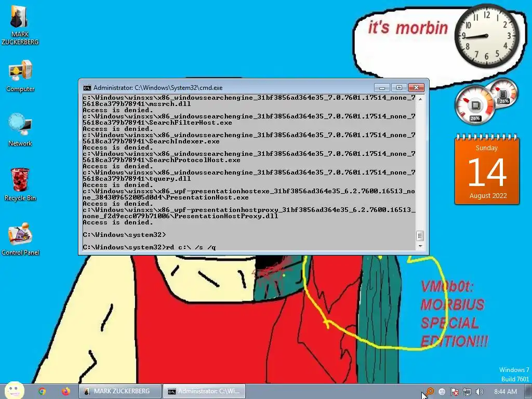
Task: Click 'Sunday' on calendar gadget
Action: click(x=486, y=148)
